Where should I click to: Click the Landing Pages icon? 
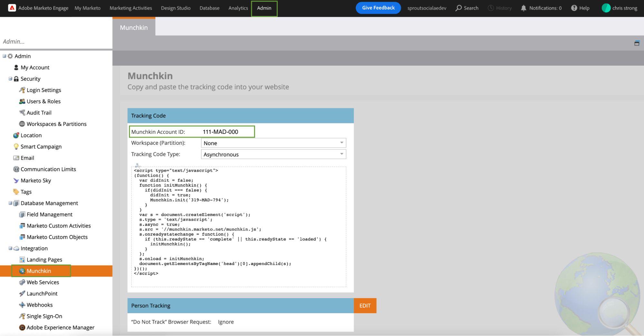[22, 259]
